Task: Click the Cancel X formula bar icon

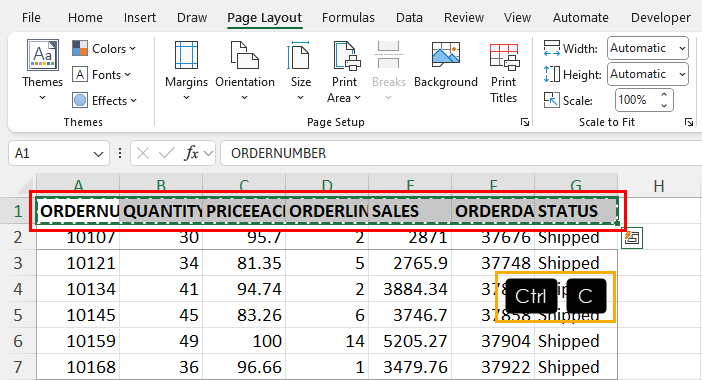Action: (x=143, y=154)
